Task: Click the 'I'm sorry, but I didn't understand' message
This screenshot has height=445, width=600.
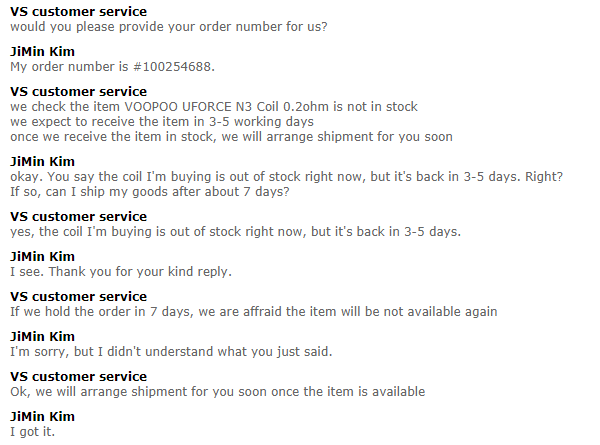Action: click(x=171, y=352)
